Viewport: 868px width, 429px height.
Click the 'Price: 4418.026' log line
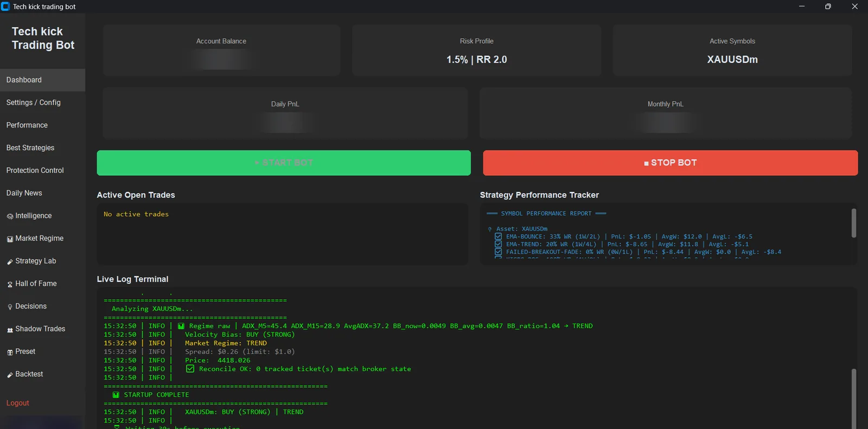[x=218, y=360]
